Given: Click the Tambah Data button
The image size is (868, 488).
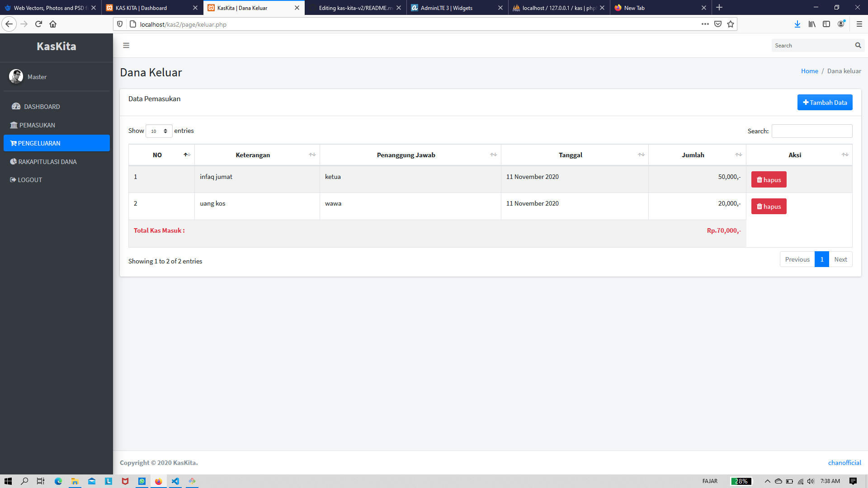Looking at the screenshot, I should 825,102.
